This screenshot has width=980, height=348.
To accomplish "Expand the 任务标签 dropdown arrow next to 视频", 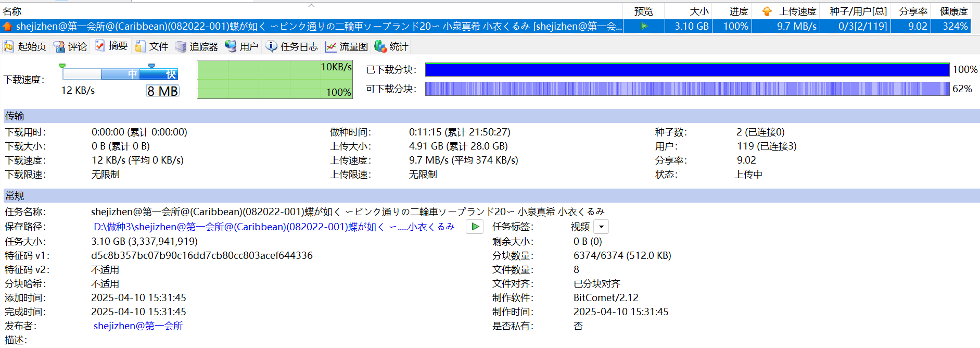I will 602,227.
